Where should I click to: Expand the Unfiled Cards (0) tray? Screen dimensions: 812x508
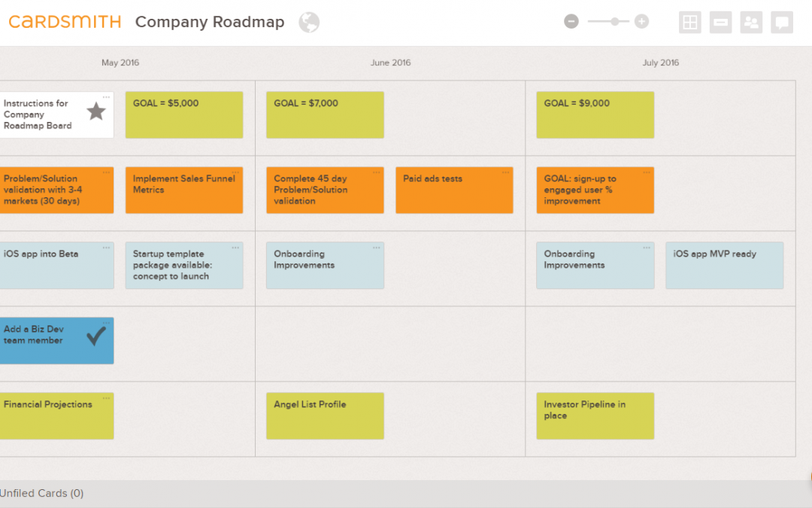406,493
